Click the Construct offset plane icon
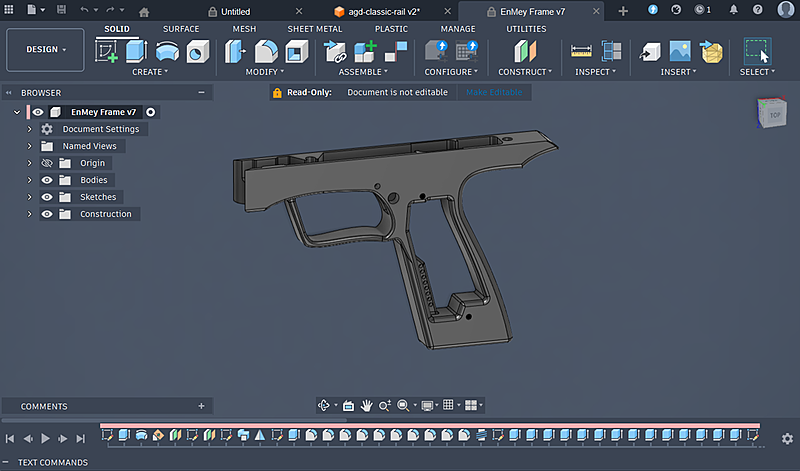 525,52
